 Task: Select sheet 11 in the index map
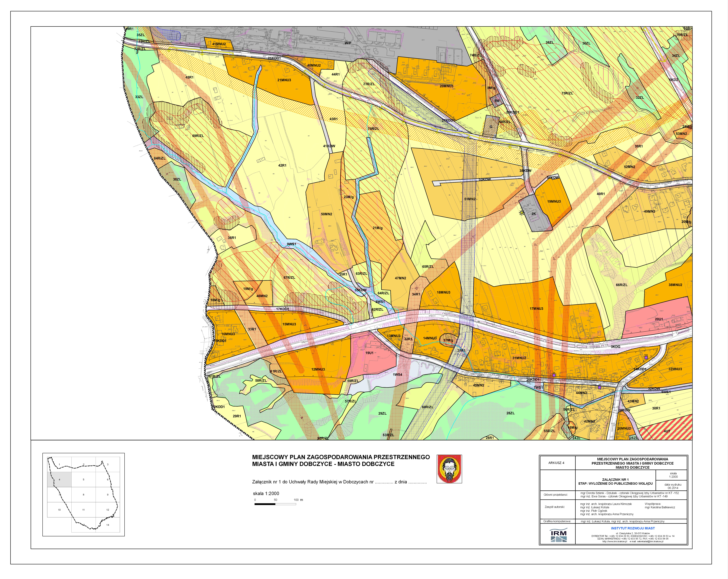(83, 510)
